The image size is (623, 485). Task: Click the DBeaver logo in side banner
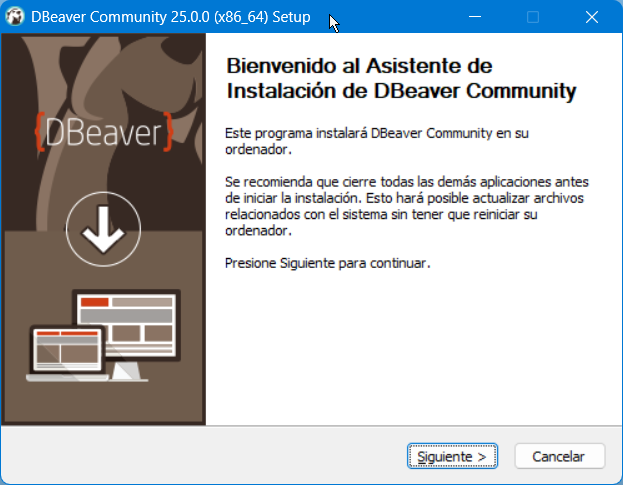pos(104,132)
